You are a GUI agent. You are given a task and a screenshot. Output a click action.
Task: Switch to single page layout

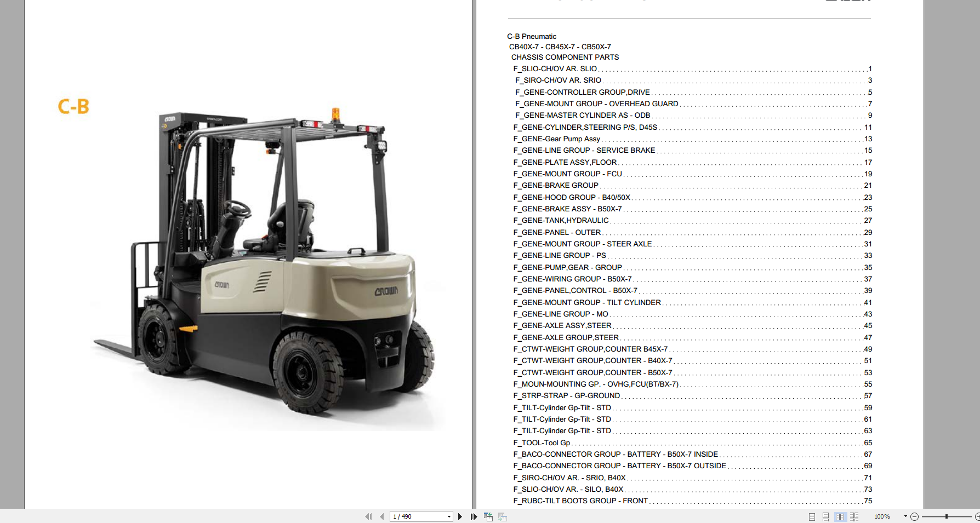tap(812, 516)
